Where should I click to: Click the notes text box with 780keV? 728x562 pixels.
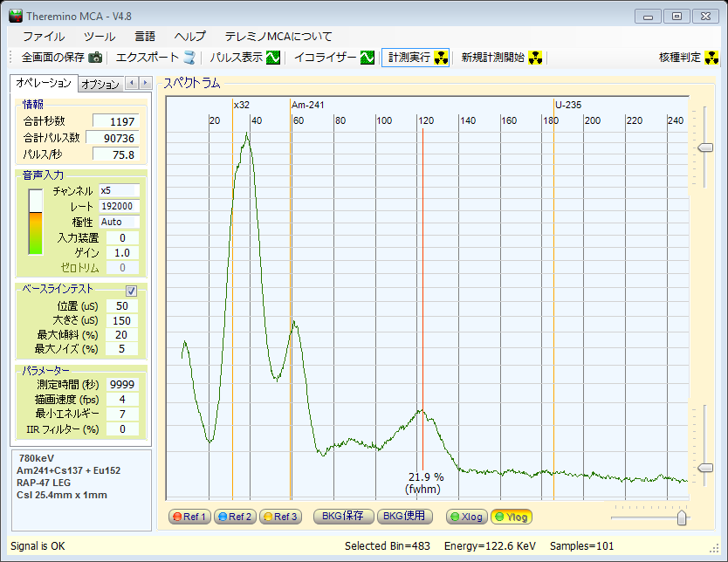[x=82, y=490]
